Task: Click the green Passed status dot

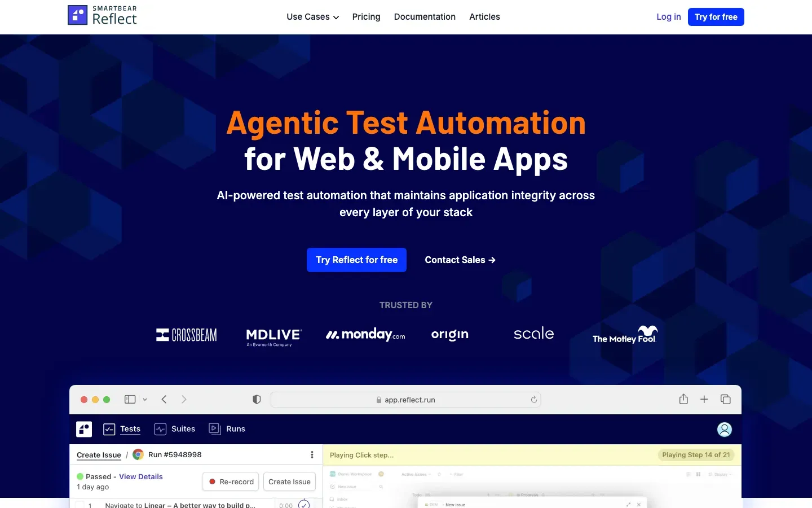Action: (x=80, y=476)
